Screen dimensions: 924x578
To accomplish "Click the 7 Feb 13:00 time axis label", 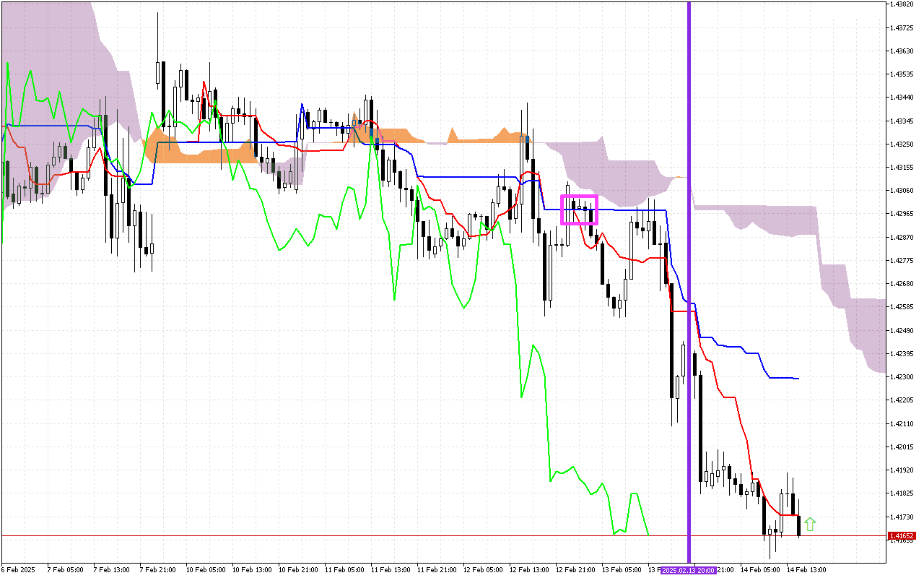I will point(110,569).
